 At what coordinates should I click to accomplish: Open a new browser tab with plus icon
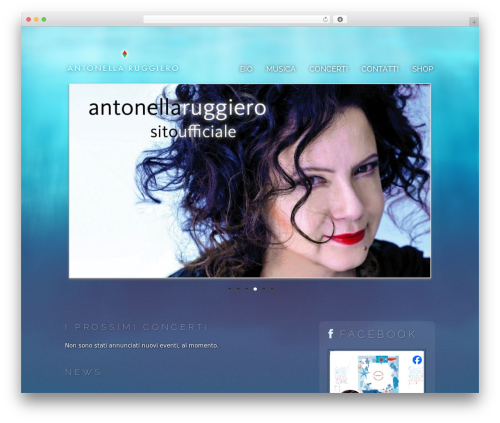[x=474, y=22]
